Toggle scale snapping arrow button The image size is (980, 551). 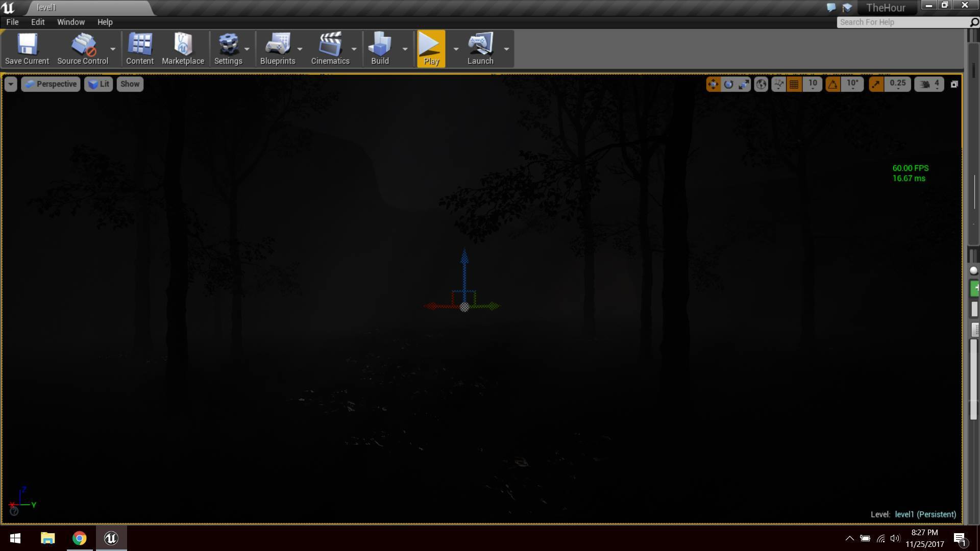[876, 84]
